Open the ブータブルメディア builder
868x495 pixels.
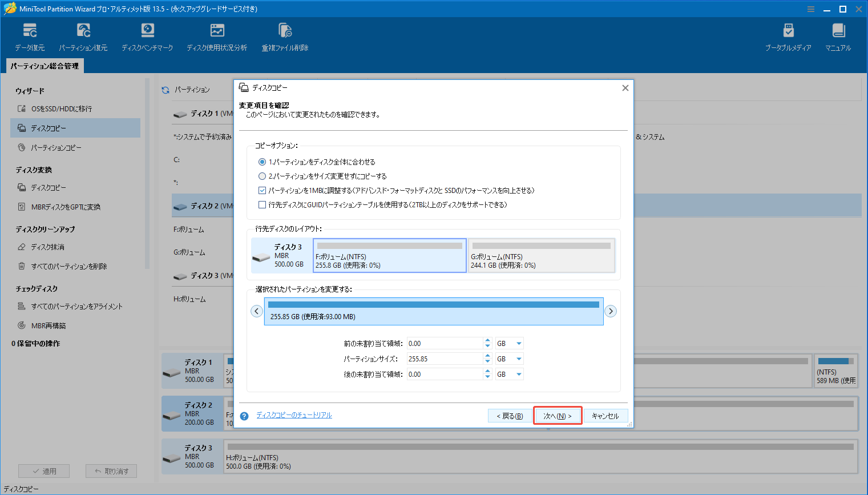[x=789, y=35]
